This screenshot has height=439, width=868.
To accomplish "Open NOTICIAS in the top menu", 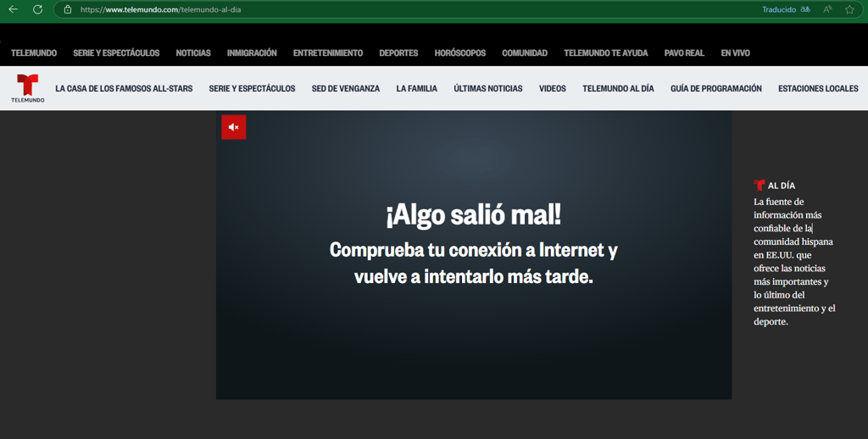I will [x=193, y=53].
